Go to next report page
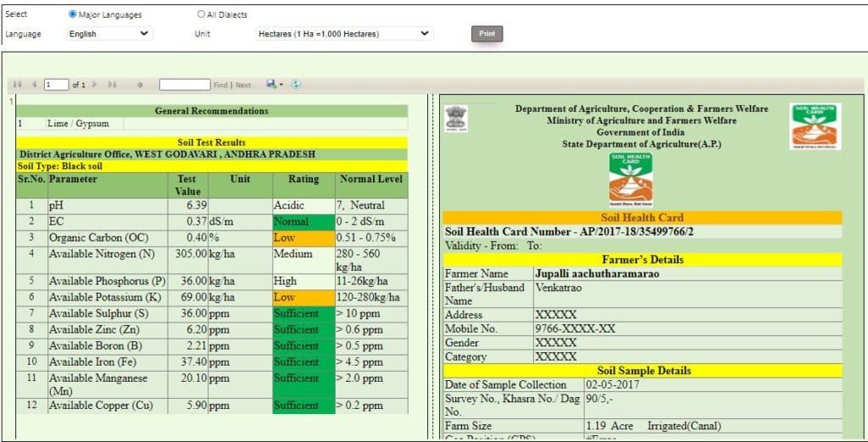This screenshot has height=442, width=868. click(x=95, y=84)
